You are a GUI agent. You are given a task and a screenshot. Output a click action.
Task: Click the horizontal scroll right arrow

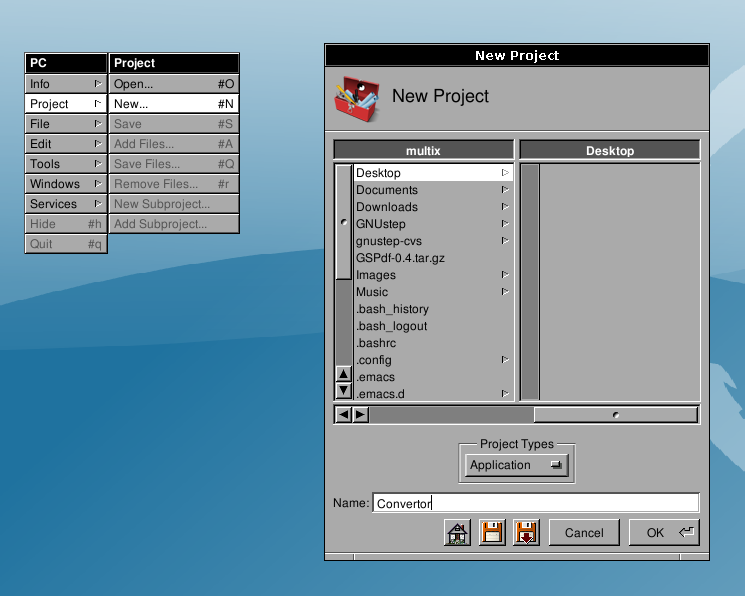point(361,415)
